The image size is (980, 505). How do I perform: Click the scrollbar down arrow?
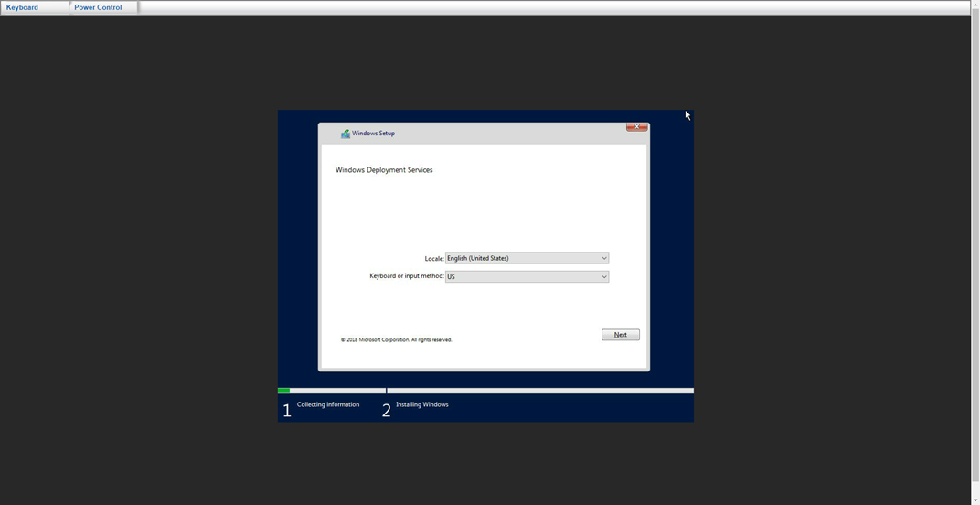[x=975, y=500]
